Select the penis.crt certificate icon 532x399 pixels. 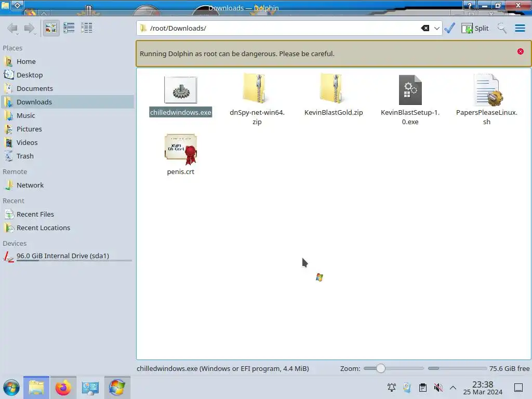181,149
